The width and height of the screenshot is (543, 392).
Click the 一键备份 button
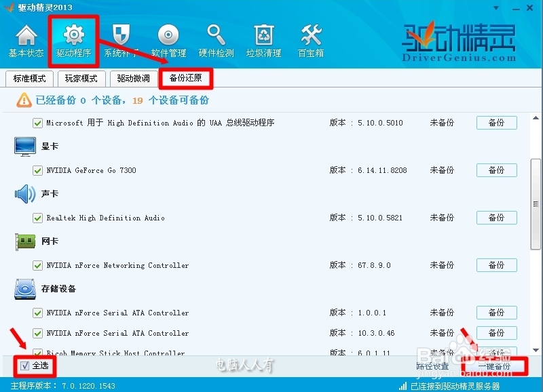pyautogui.click(x=495, y=366)
